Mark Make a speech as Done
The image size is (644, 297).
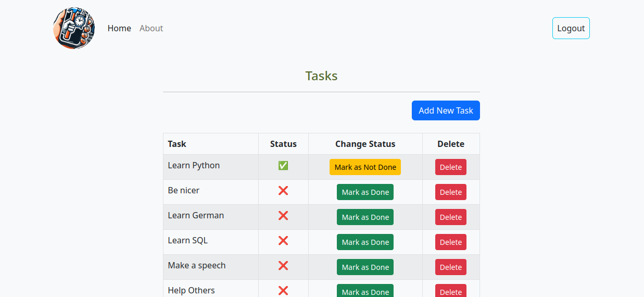pyautogui.click(x=365, y=267)
